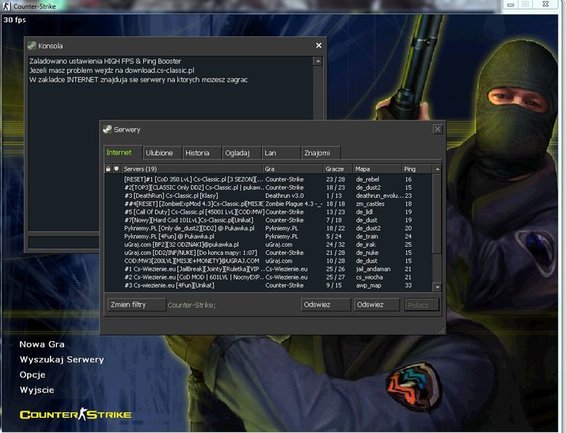The height and width of the screenshot is (433, 566).
Task: Select the #5 Call Of Duty server row
Action: 268,212
